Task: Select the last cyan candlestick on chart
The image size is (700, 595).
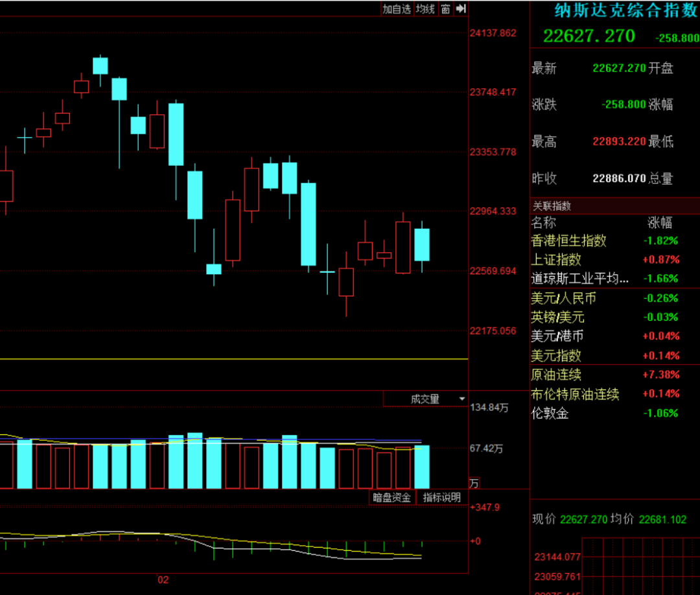Action: coord(422,244)
